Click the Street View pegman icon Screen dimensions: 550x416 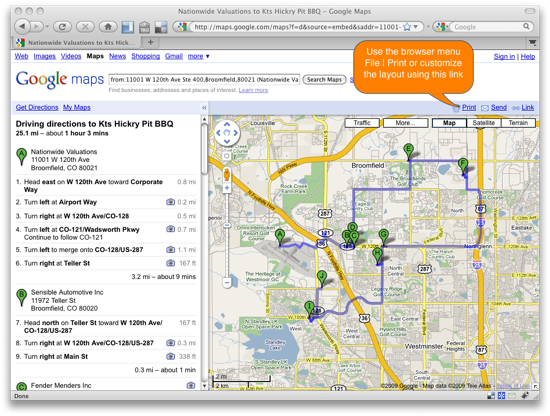(227, 174)
